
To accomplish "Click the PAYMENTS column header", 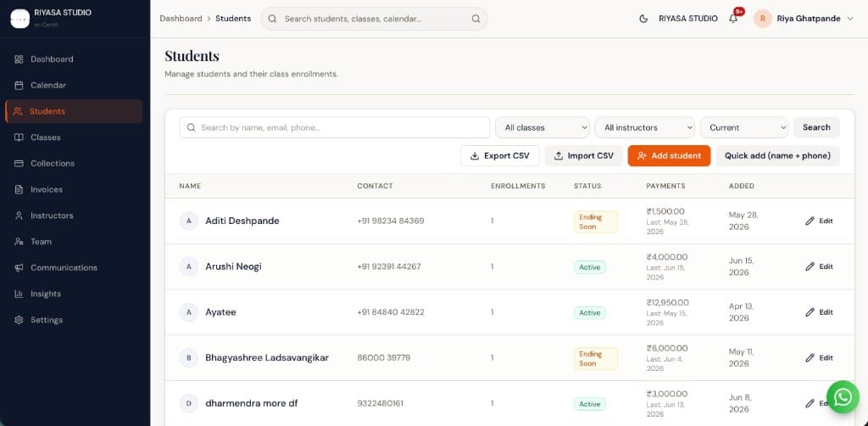I will tap(665, 186).
